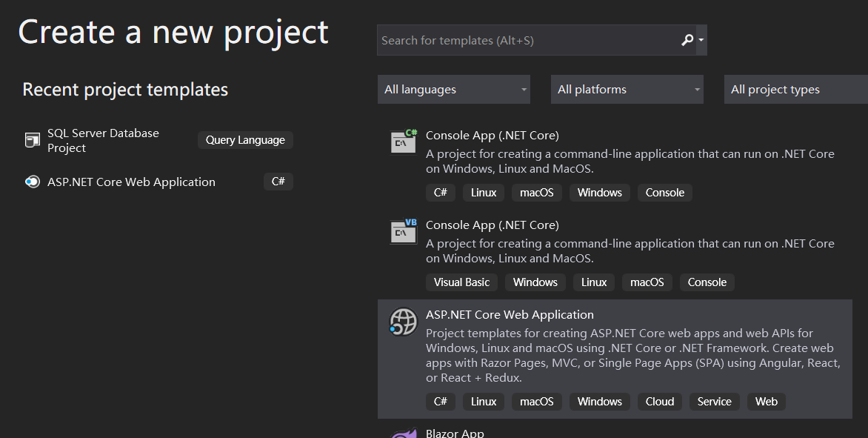The height and width of the screenshot is (438, 868).
Task: Open the All platforms dropdown
Action: click(627, 89)
